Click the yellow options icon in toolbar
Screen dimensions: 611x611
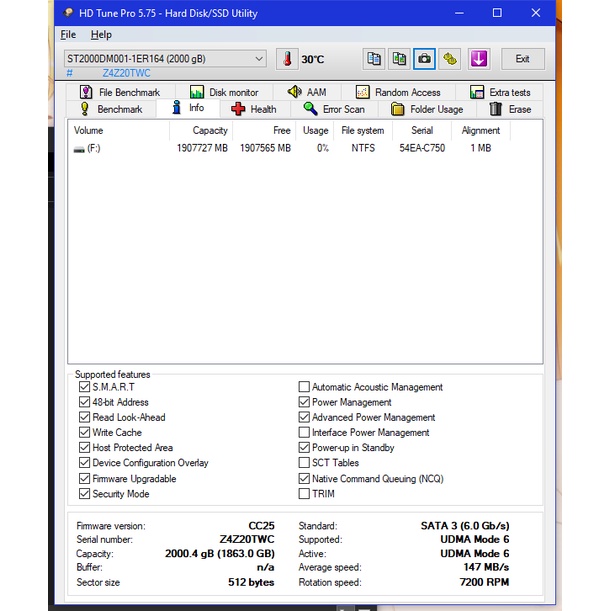(x=451, y=59)
